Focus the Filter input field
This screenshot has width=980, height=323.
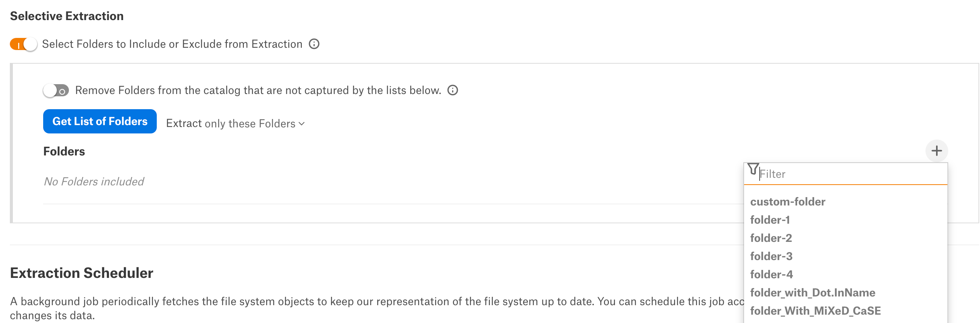852,174
